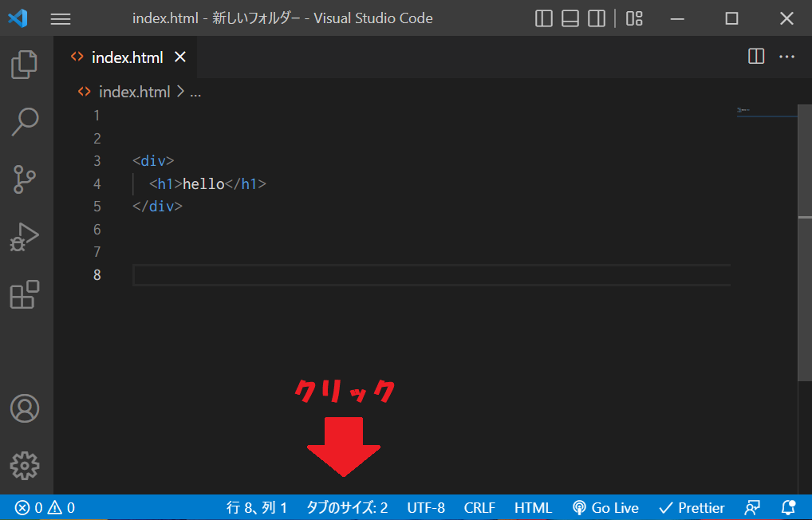Open the Search view

pyautogui.click(x=25, y=122)
